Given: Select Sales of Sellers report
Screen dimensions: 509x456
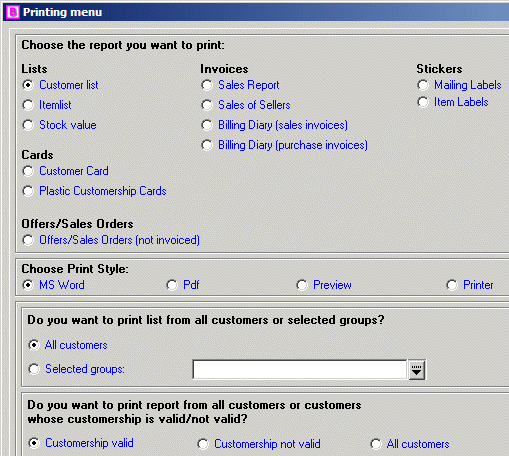Looking at the screenshot, I should 207,105.
